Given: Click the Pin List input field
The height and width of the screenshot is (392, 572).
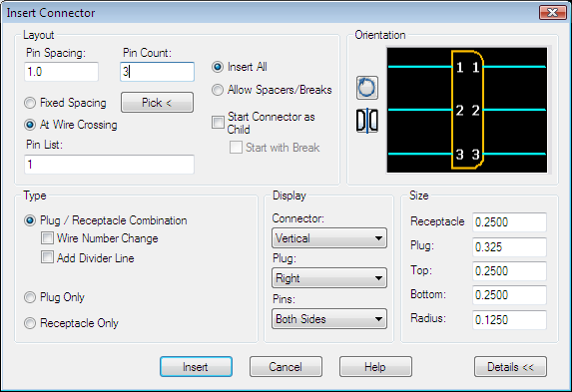Looking at the screenshot, I should point(109,165).
